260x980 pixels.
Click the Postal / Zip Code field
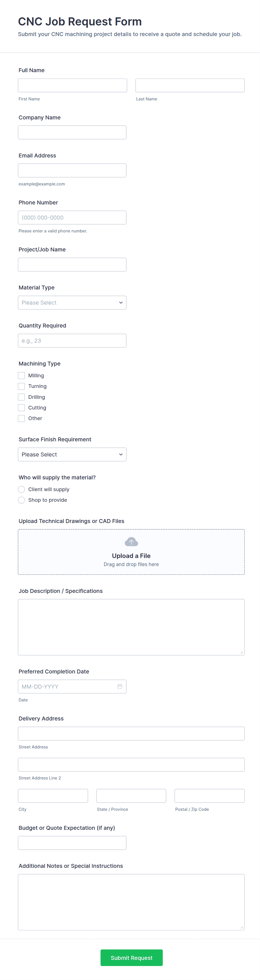209,796
